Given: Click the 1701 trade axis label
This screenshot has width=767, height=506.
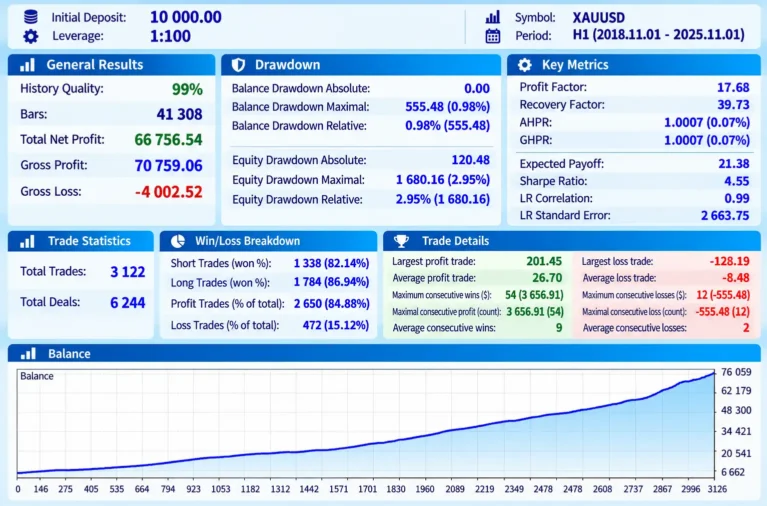Looking at the screenshot, I should pos(367,489).
